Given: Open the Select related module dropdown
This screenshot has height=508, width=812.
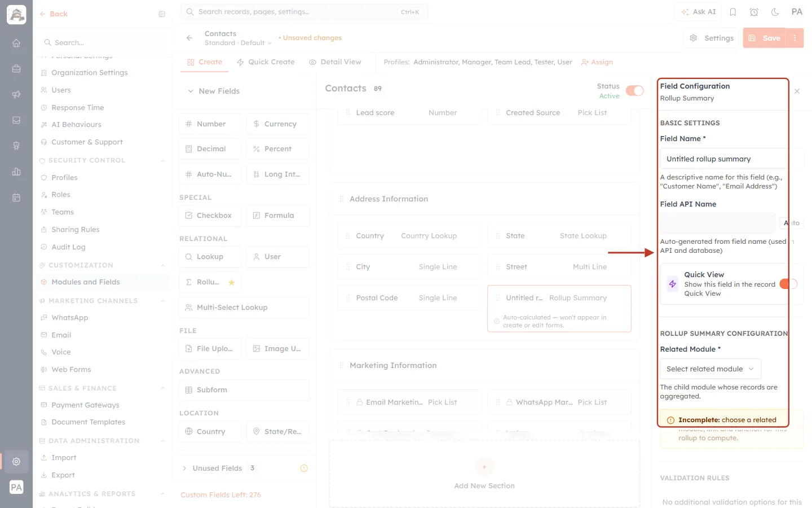Looking at the screenshot, I should (710, 369).
